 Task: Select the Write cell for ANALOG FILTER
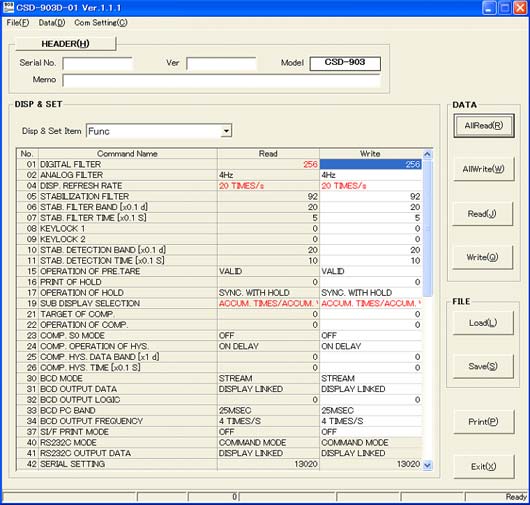pyautogui.click(x=371, y=175)
